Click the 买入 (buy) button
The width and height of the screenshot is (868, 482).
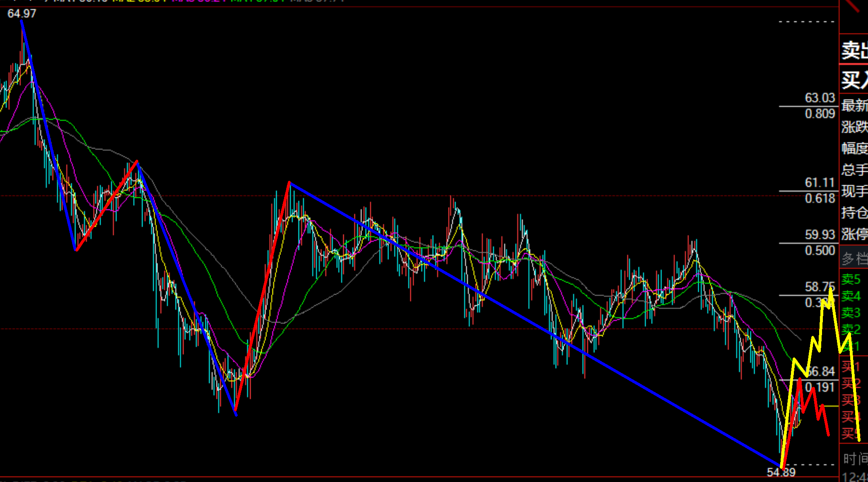coord(854,79)
